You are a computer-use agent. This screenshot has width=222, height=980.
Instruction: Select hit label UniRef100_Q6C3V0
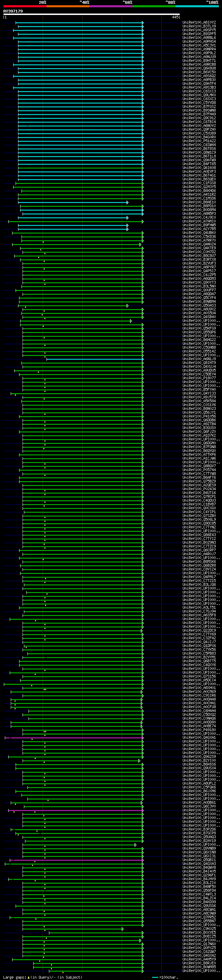[x=199, y=807]
